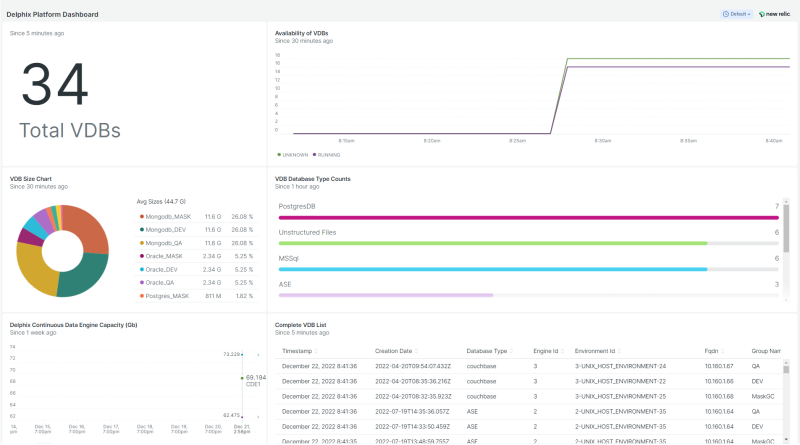Screen dimensions: 800x445
Task: Click the Complete VDB List title
Action: pyautogui.click(x=301, y=325)
